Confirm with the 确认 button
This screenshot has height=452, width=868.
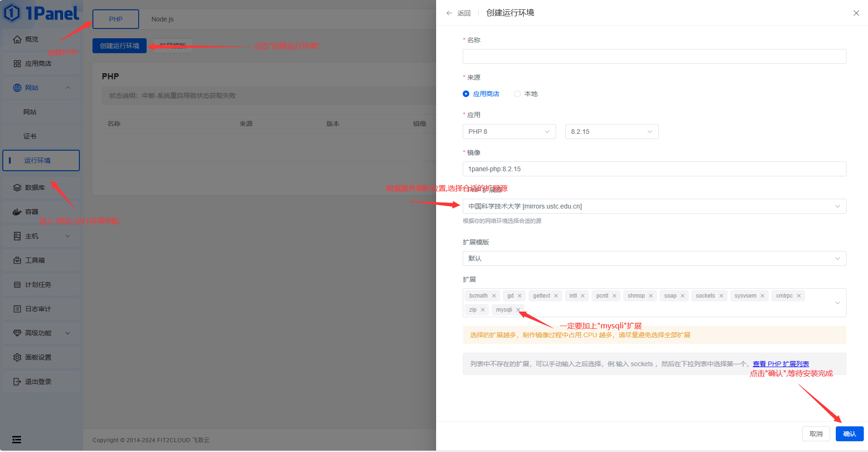click(x=849, y=433)
